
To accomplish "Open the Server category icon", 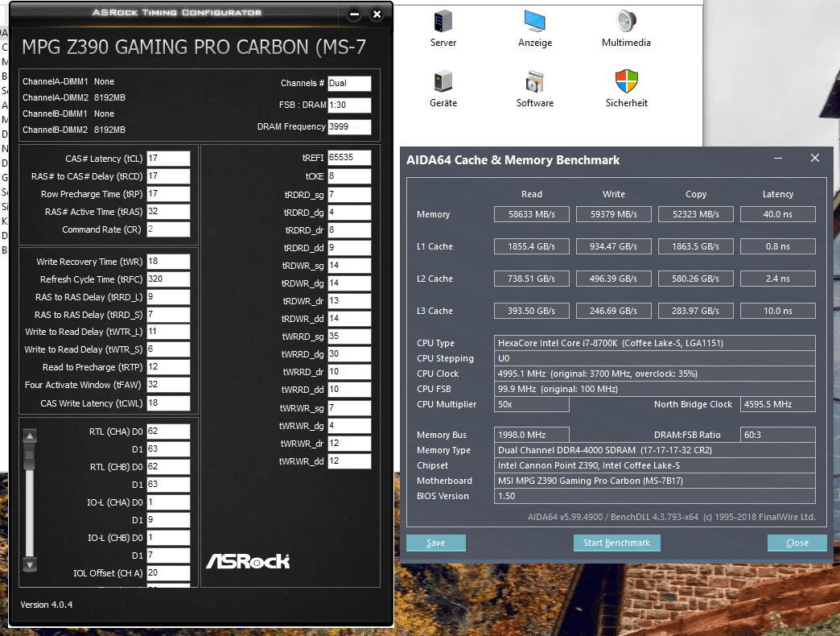I will (443, 22).
